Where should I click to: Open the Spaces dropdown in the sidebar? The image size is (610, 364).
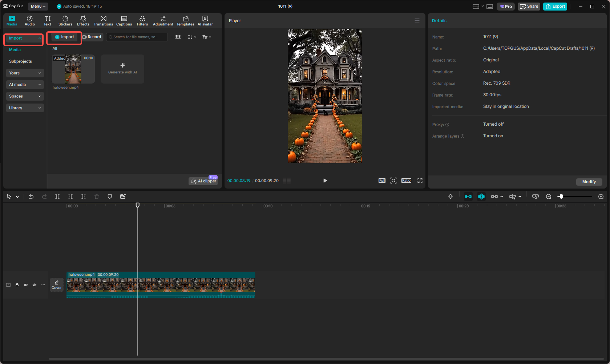coord(25,96)
